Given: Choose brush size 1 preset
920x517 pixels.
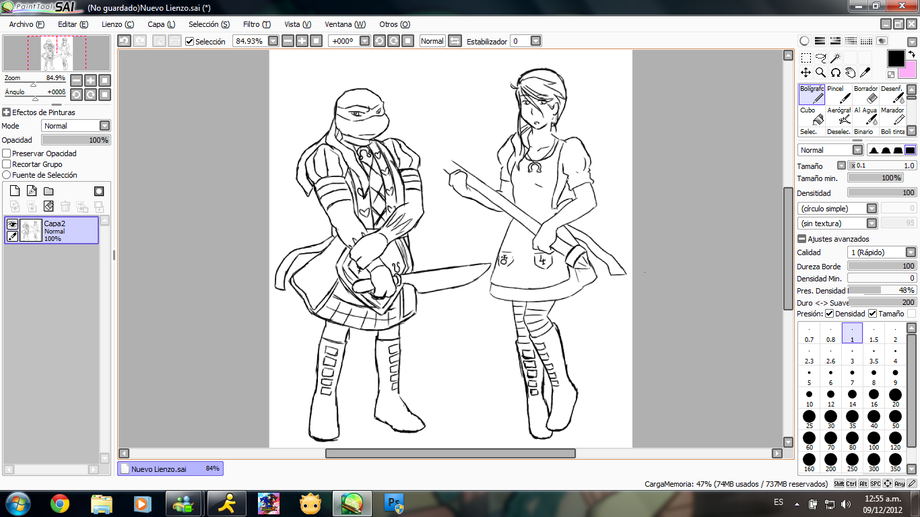Looking at the screenshot, I should [852, 333].
